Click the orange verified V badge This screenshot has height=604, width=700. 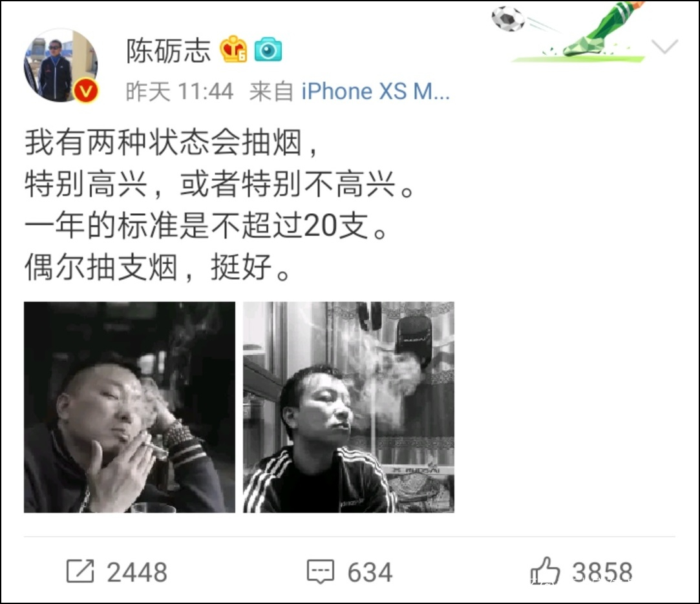(85, 90)
